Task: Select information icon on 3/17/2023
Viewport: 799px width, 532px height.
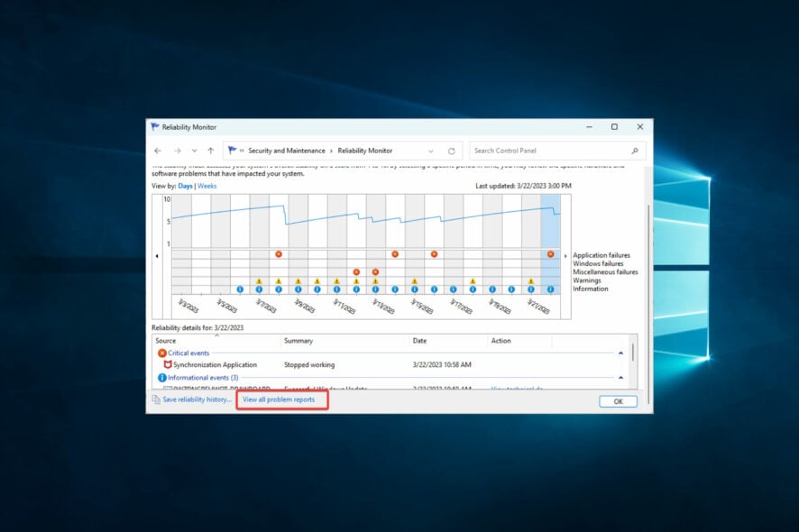Action: [453, 289]
